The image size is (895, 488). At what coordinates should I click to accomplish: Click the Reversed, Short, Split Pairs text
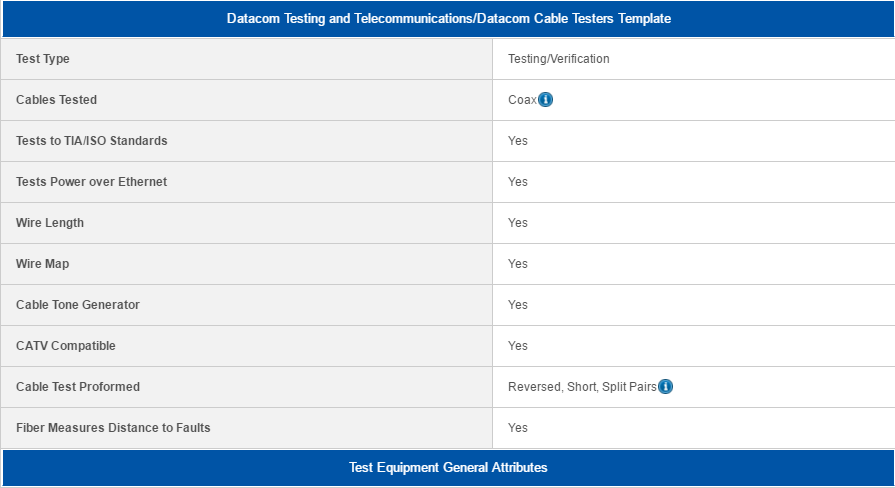[582, 387]
